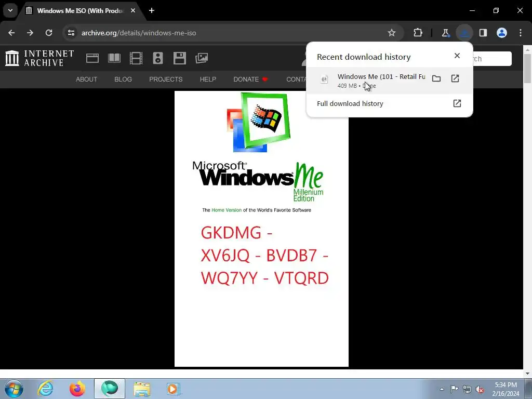Open the full download history page icon
The image size is (532, 399).
point(457,103)
